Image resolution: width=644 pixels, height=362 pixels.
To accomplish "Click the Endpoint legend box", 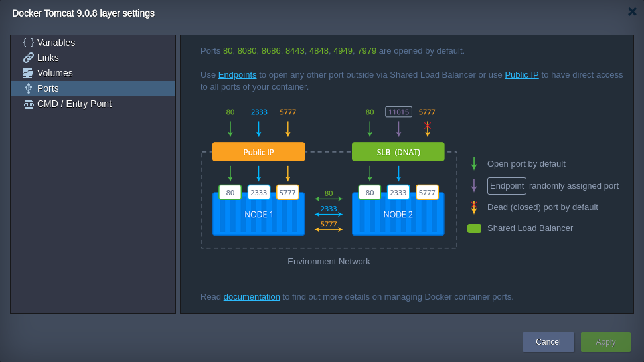I will [507, 186].
